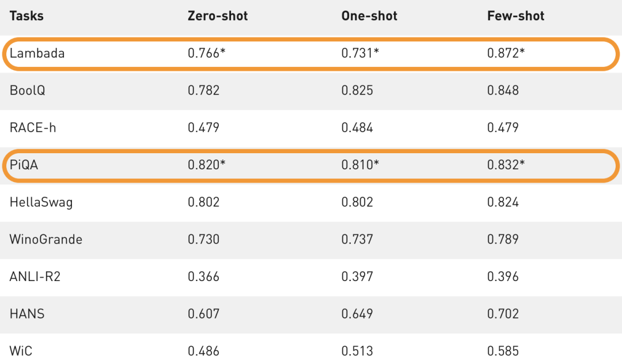The height and width of the screenshot is (364, 622).
Task: Click the ANLI-R2 task name
Action: (35, 276)
